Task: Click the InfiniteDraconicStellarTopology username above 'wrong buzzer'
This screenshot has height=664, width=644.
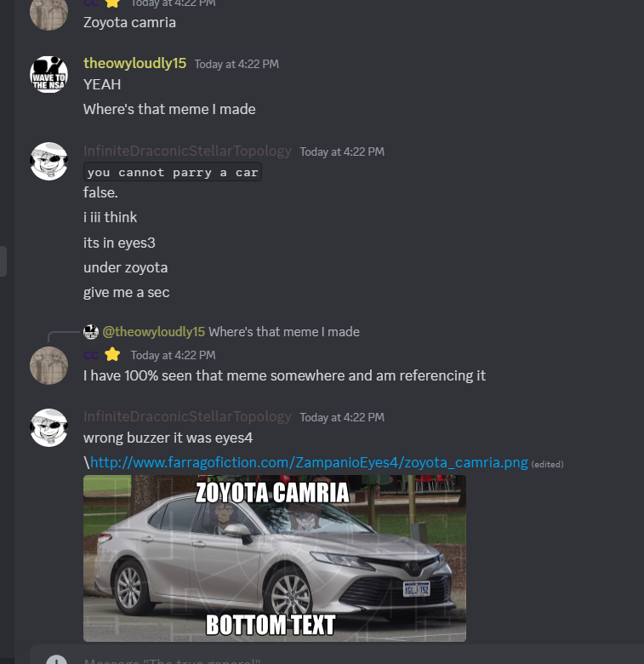Action: tap(187, 416)
